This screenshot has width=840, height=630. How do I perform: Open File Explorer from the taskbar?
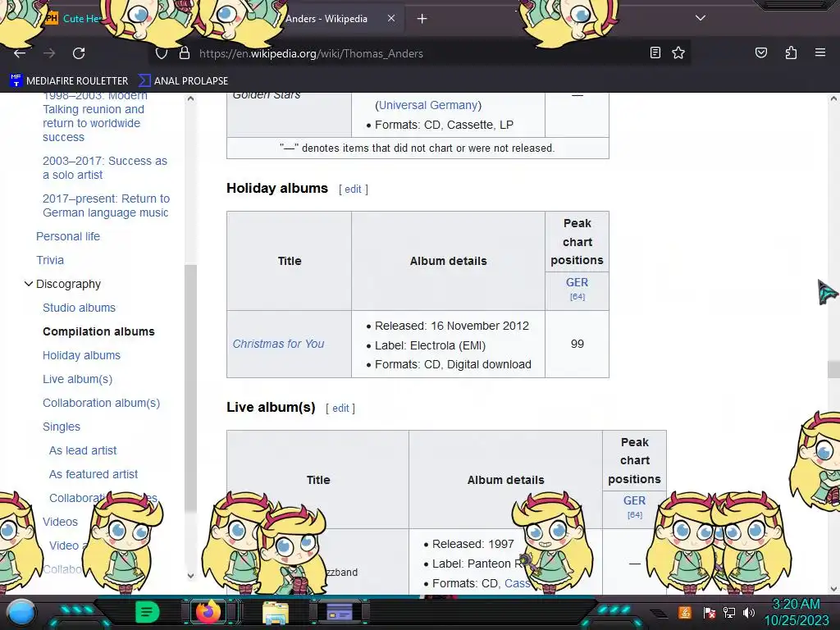click(x=276, y=613)
